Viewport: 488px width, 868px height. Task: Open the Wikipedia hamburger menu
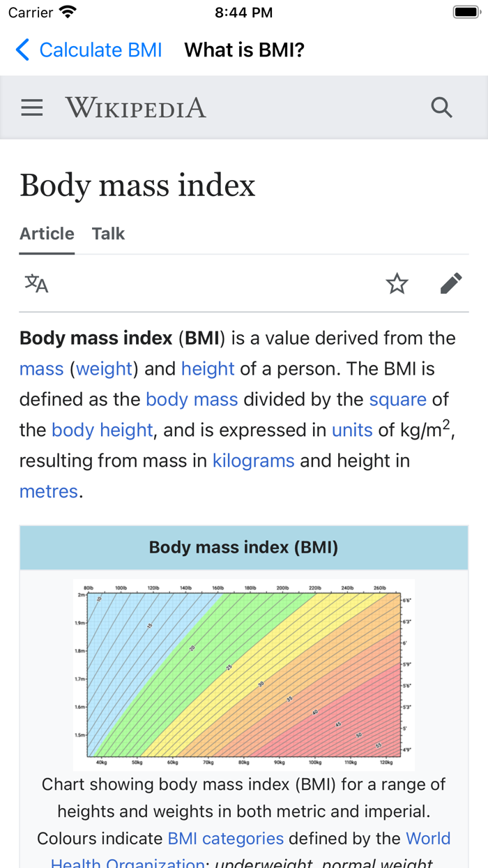[x=31, y=107]
